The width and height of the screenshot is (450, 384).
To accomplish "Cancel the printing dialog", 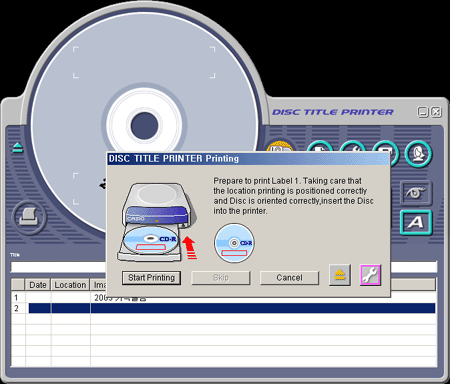I will coord(289,278).
